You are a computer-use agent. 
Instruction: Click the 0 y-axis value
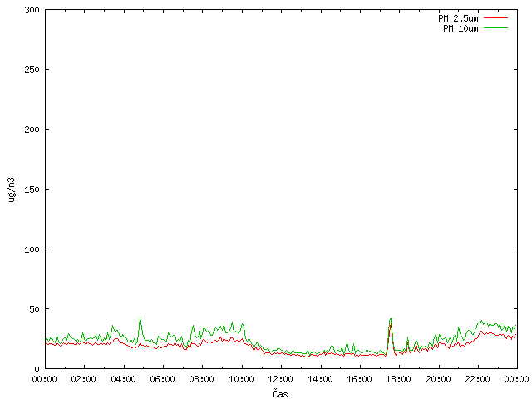37,369
